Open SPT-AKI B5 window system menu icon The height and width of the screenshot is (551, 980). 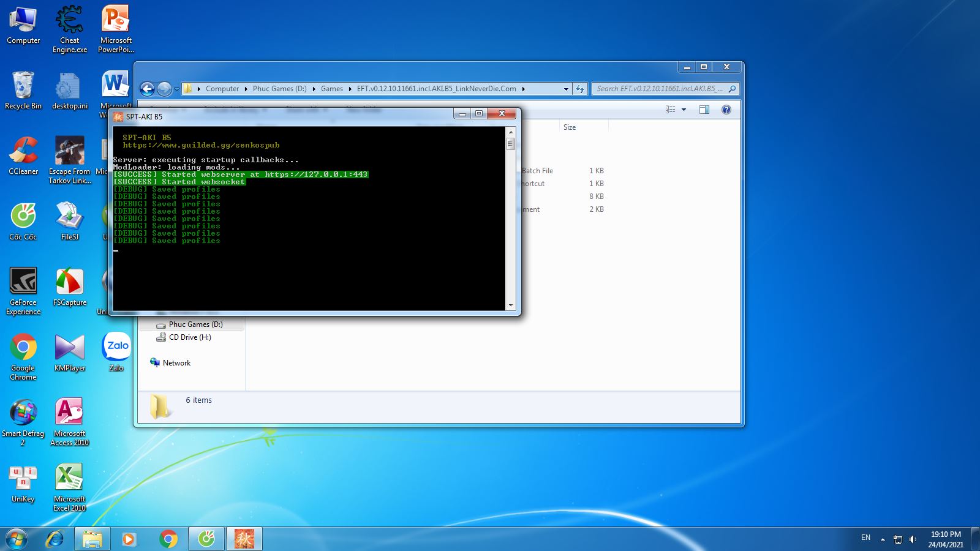coord(118,116)
